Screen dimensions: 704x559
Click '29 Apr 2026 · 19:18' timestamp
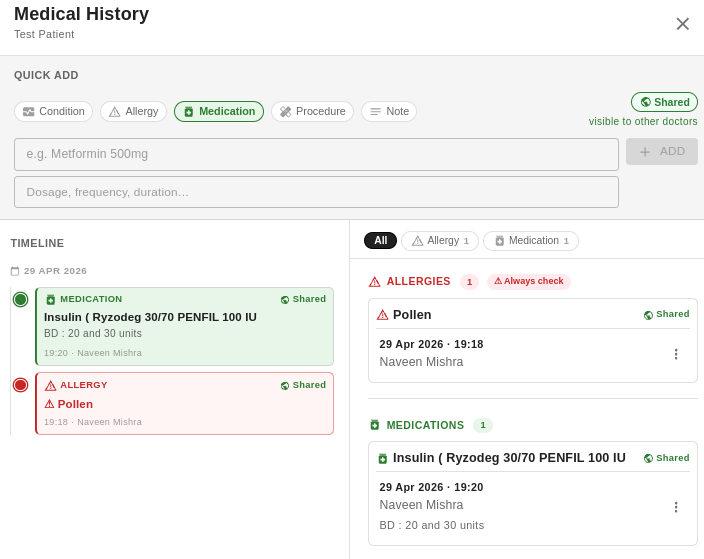click(431, 344)
